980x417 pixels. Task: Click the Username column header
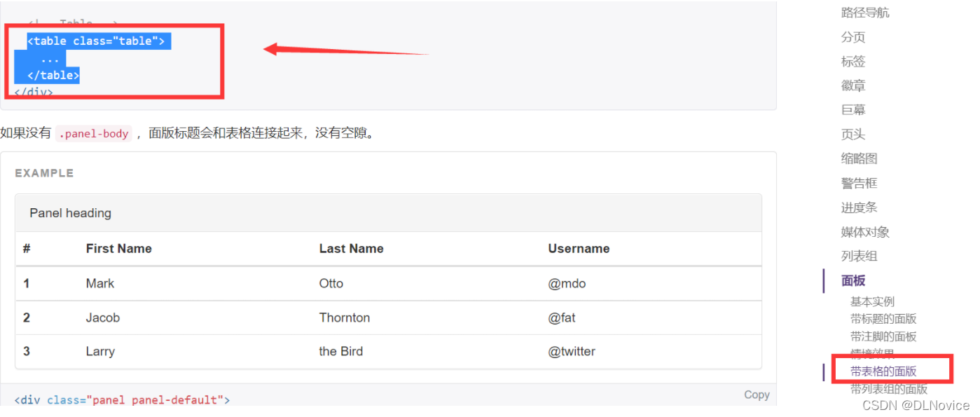579,249
